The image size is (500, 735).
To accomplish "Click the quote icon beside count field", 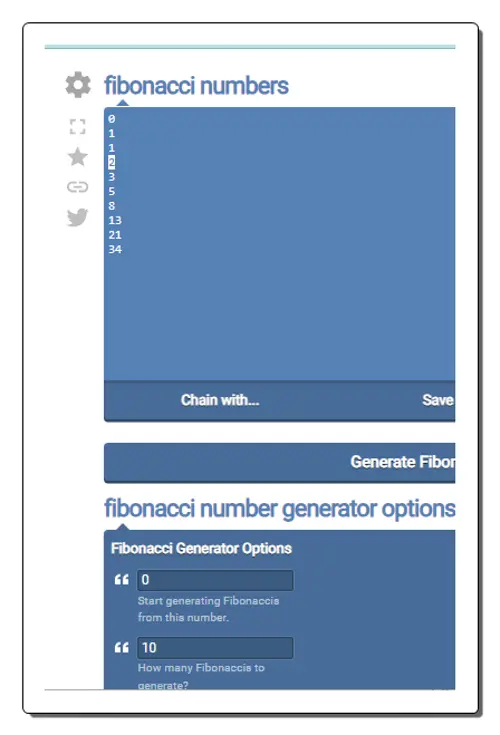I will pyautogui.click(x=122, y=648).
